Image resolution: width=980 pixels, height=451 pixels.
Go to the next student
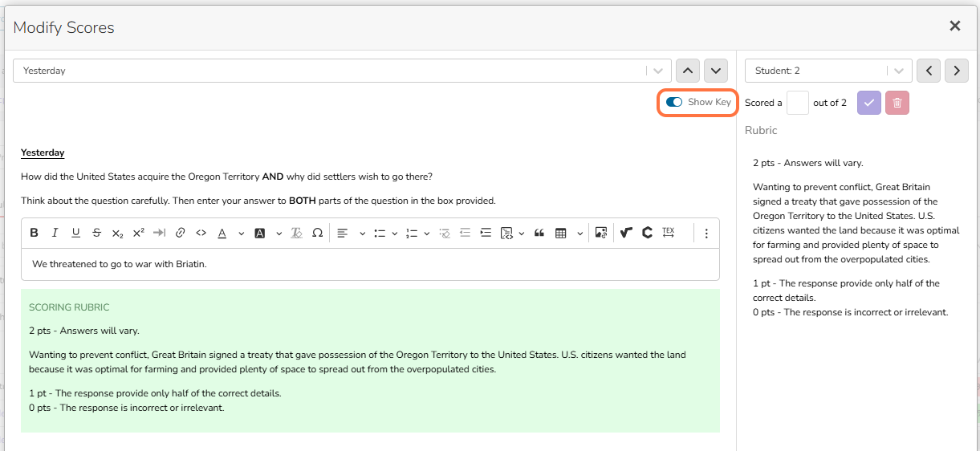(x=957, y=71)
